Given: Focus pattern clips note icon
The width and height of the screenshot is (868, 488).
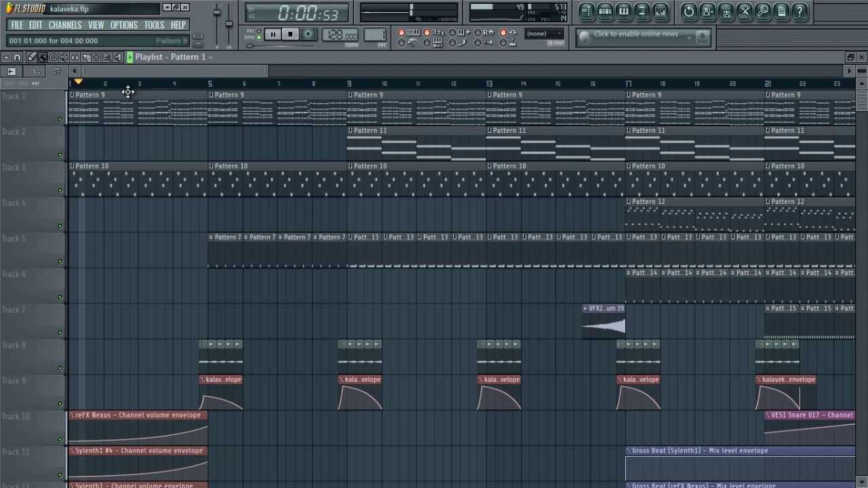Looking at the screenshot, I should coord(57,71).
